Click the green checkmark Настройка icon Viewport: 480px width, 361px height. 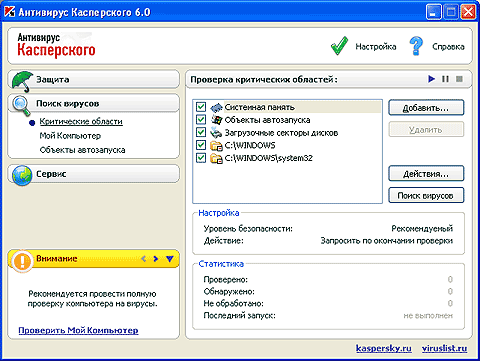point(339,46)
